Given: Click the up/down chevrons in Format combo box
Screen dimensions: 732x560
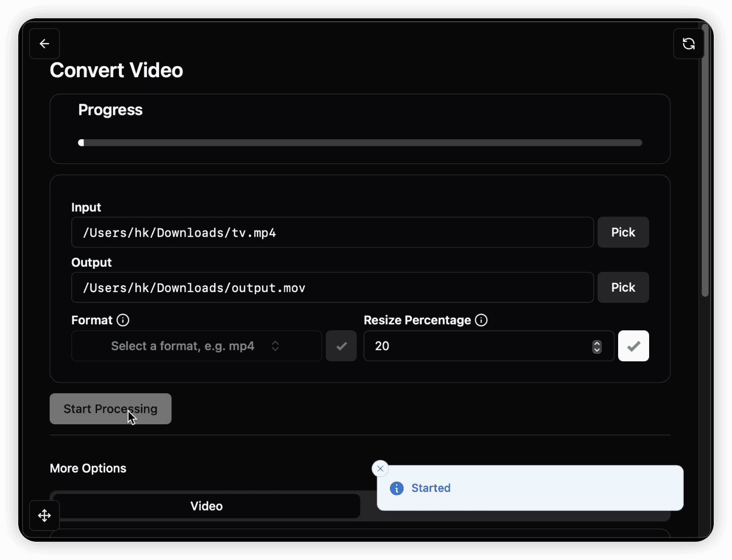Looking at the screenshot, I should (275, 346).
